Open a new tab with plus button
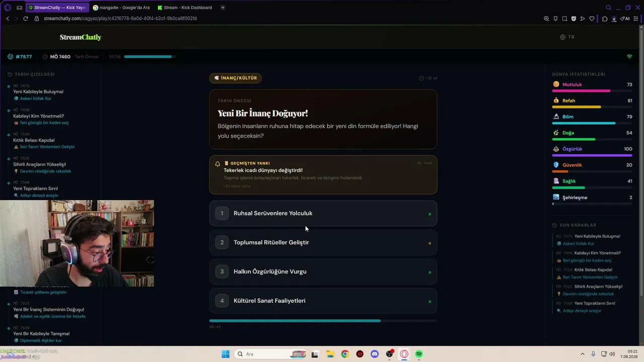This screenshot has width=644, height=362. [x=223, y=8]
